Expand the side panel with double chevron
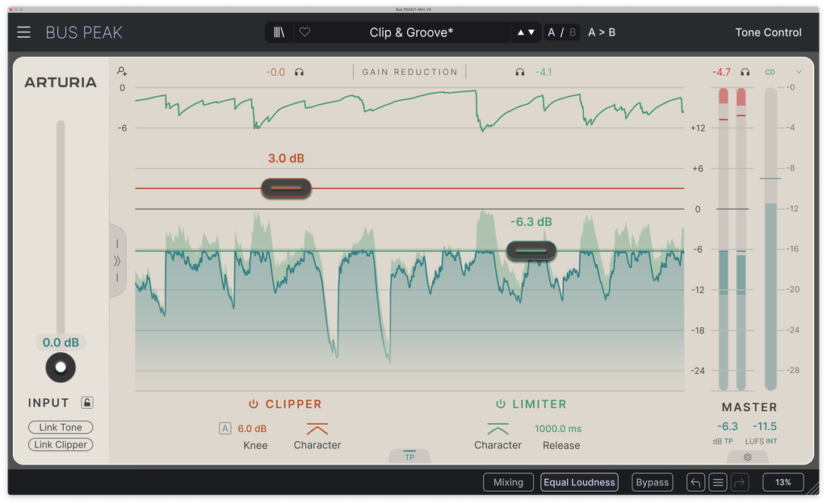This screenshot has width=827, height=504. (117, 261)
